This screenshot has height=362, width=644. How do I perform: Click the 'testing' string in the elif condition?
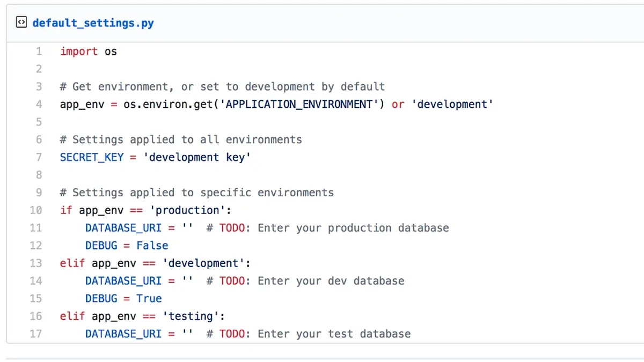pos(191,316)
